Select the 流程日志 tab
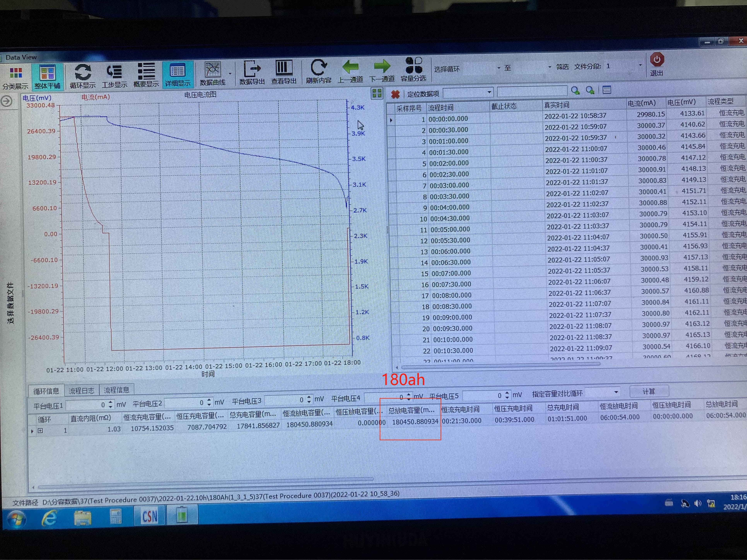The height and width of the screenshot is (560, 747). click(81, 390)
